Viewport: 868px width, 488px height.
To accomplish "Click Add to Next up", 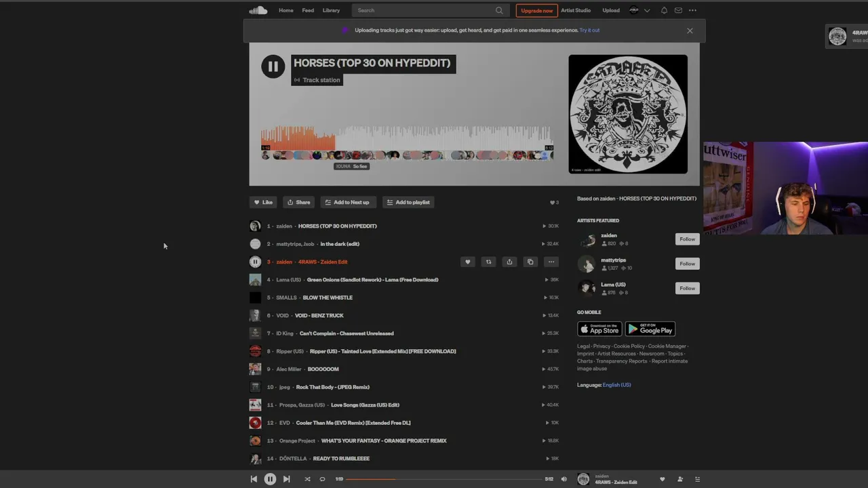I will [x=347, y=202].
